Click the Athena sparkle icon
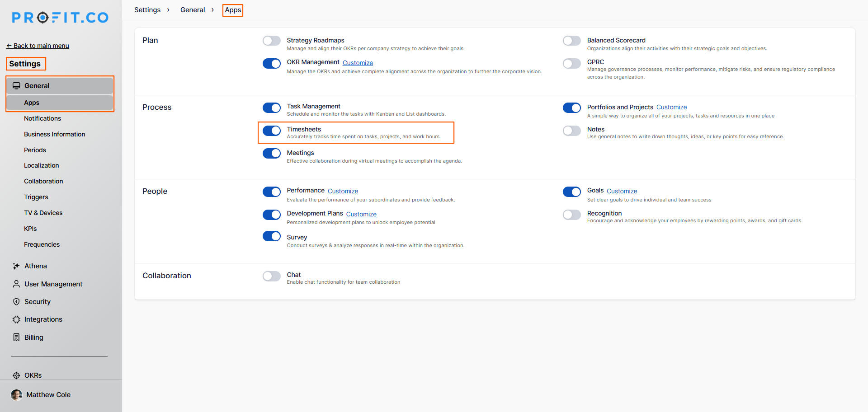The image size is (868, 412). click(x=16, y=266)
